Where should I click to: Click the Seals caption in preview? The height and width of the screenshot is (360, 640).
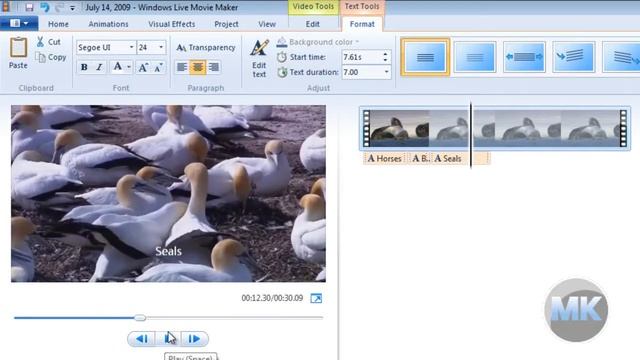coord(168,251)
